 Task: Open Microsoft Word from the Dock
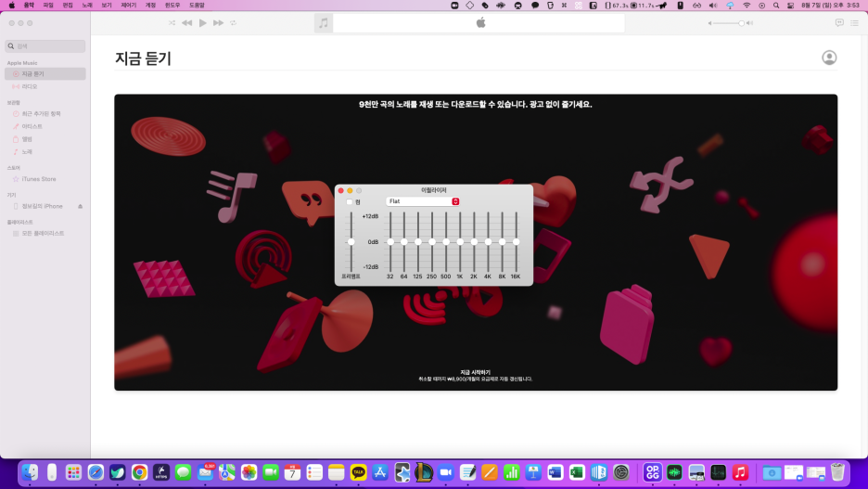coord(555,472)
